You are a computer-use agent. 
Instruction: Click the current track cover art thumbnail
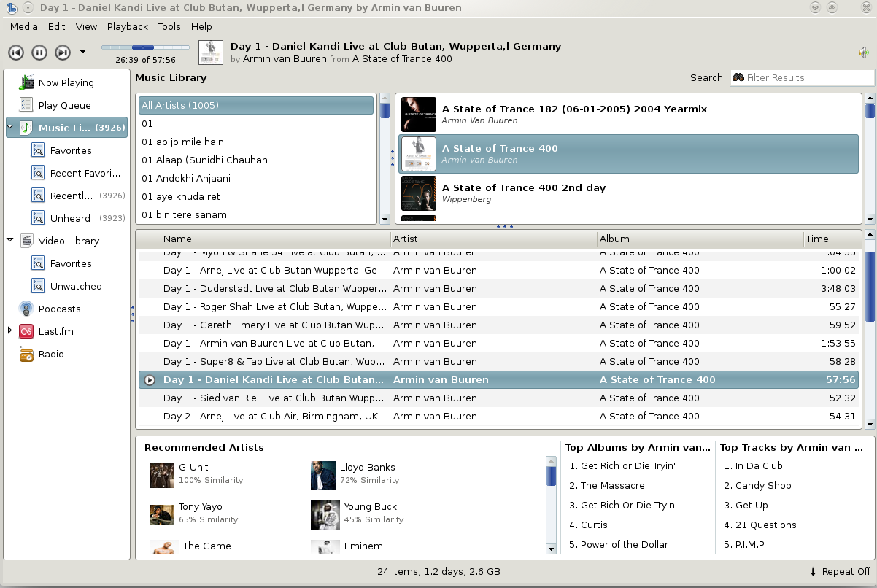click(211, 52)
